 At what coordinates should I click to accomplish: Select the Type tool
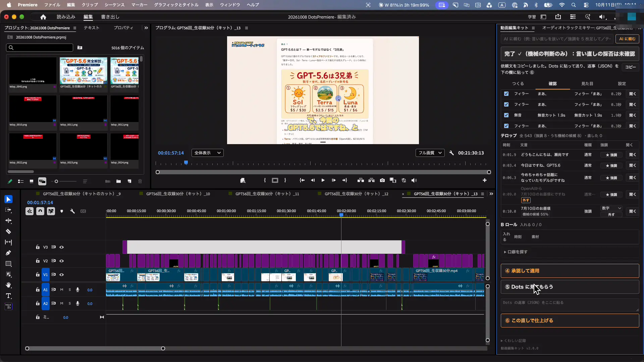(8, 296)
